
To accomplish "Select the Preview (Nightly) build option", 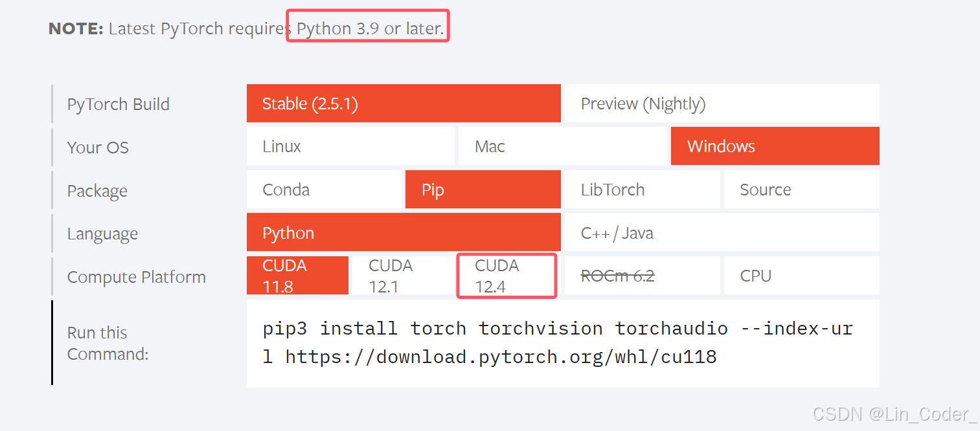I will click(x=722, y=104).
